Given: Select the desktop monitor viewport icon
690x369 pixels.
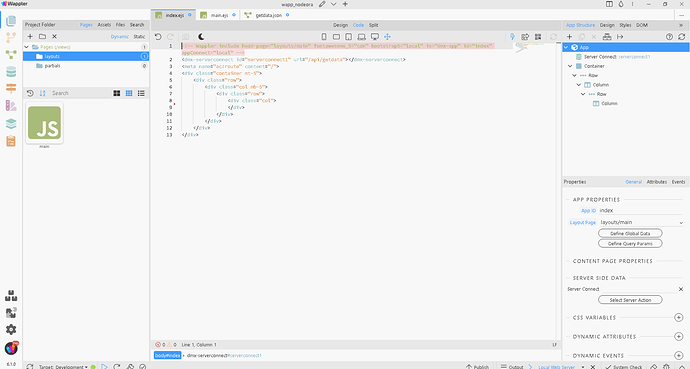Looking at the screenshot, I should [374, 37].
